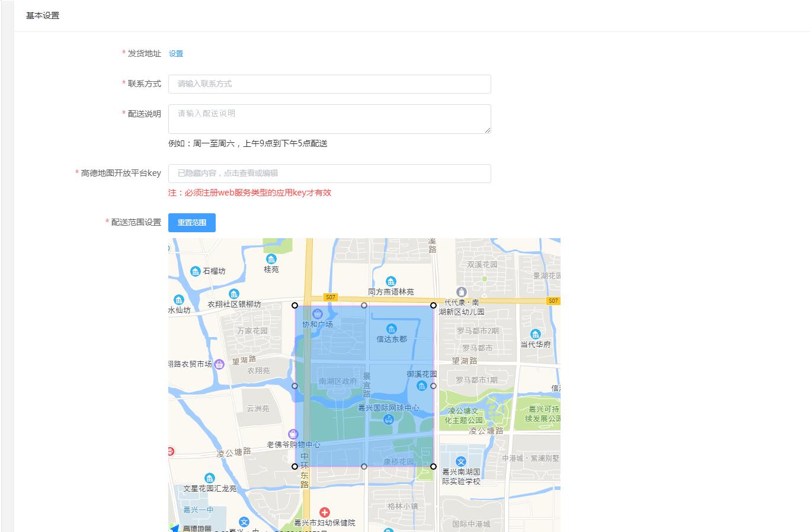Select the 当代华府 residential icon
This screenshot has width=810, height=532.
click(x=536, y=334)
